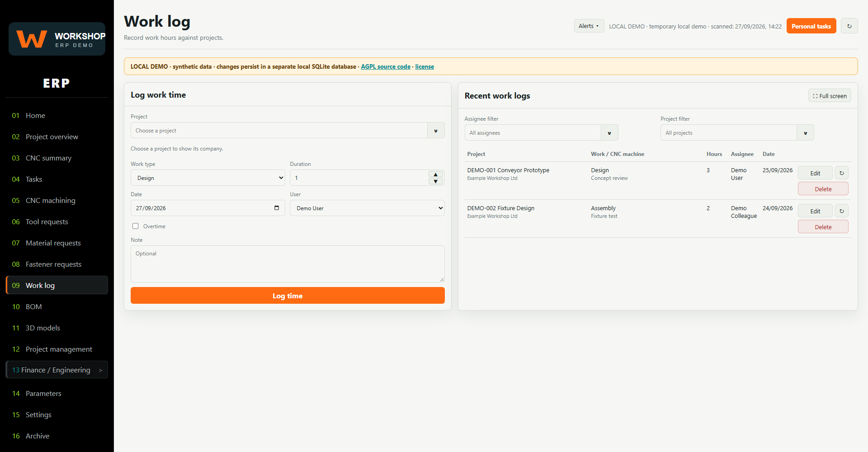Open the Work type dropdown
Image resolution: width=868 pixels, height=452 pixels.
click(x=208, y=178)
